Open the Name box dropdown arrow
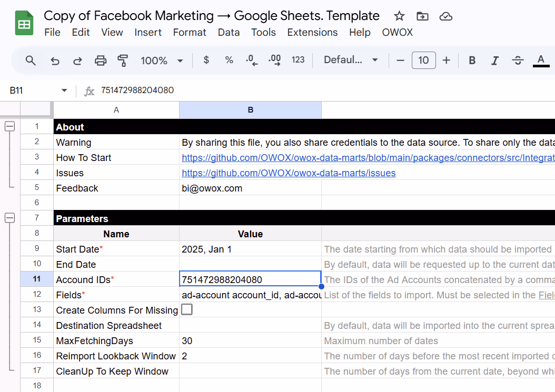Screen dimensions: 555x392 click(64, 91)
